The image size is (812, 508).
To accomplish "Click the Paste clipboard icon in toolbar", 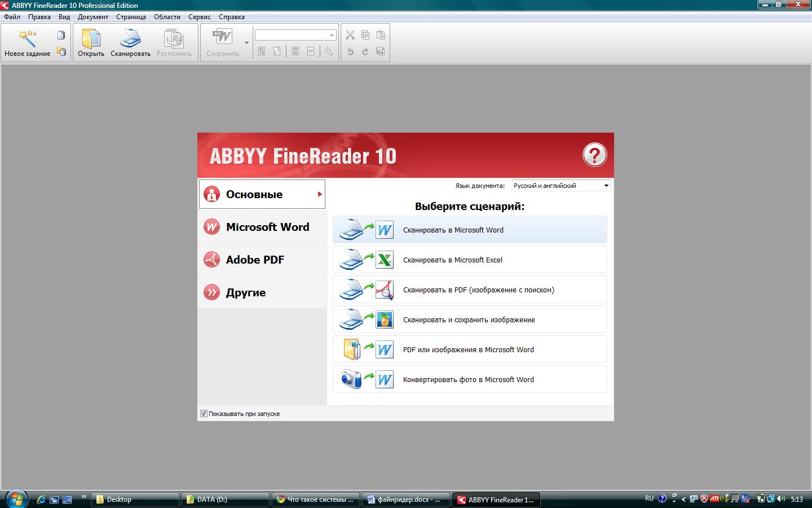I will 381,35.
